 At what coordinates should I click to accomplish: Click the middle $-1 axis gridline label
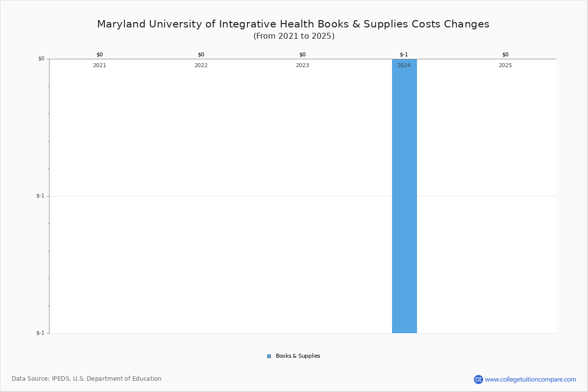coord(40,196)
